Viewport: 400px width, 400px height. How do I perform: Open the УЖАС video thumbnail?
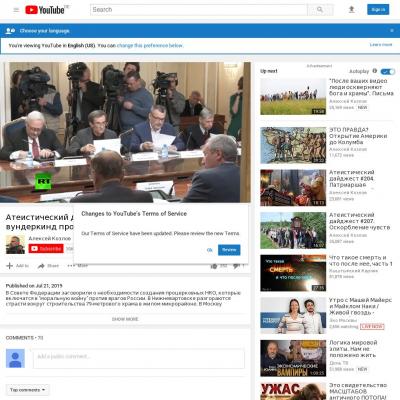tap(293, 391)
